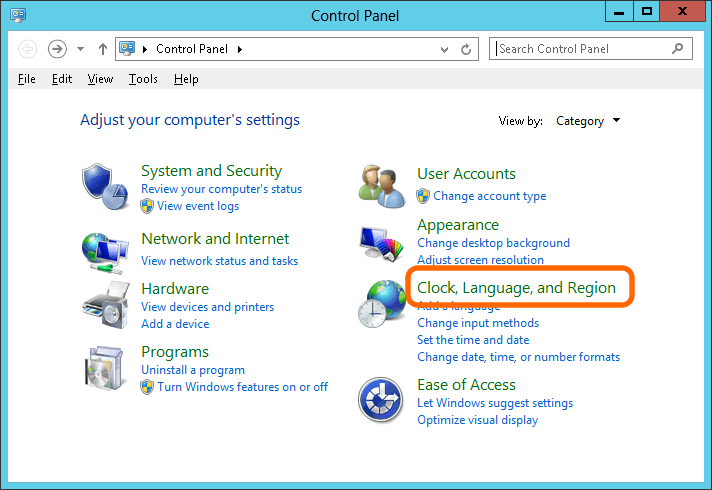Open the View by Category dropdown
712x490 pixels.
tap(588, 121)
